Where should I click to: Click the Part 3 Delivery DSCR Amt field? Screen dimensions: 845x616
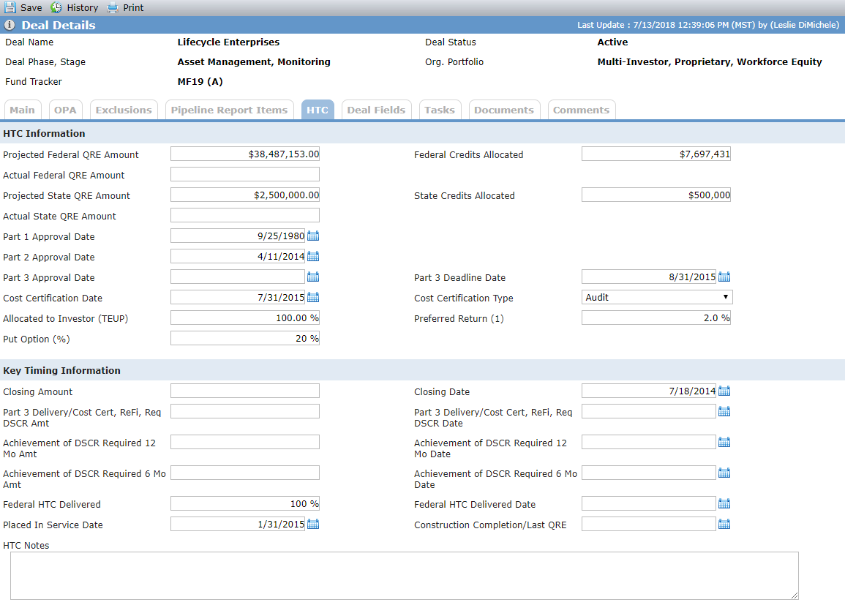click(245, 412)
